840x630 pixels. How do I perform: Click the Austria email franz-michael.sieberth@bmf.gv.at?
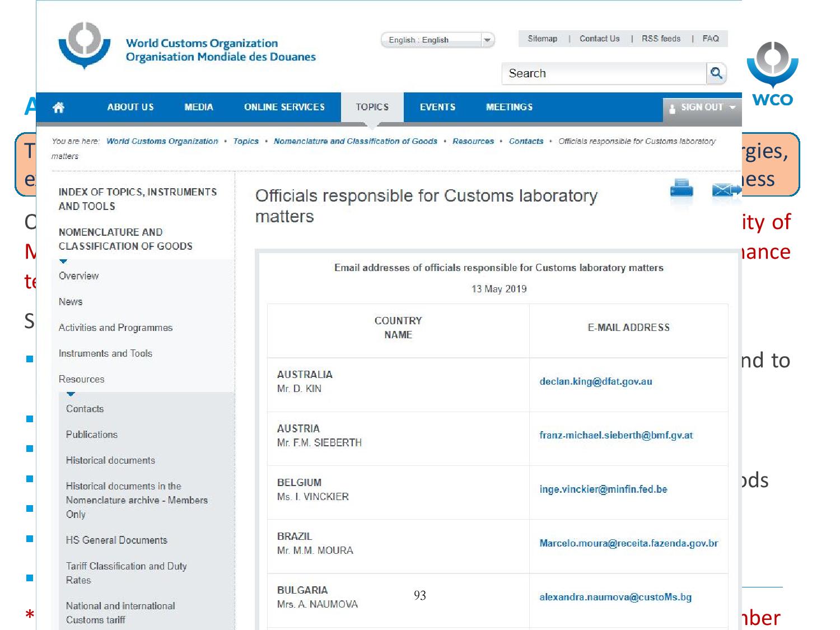[x=616, y=435]
